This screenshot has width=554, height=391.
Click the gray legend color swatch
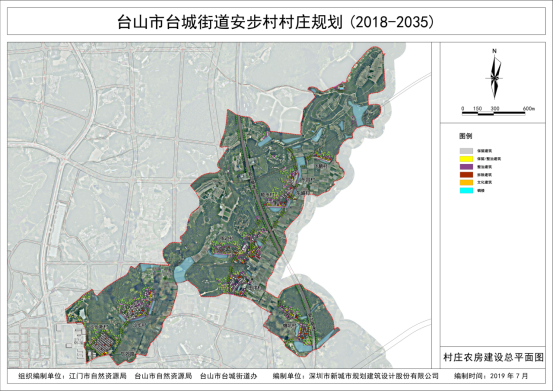pos(466,151)
